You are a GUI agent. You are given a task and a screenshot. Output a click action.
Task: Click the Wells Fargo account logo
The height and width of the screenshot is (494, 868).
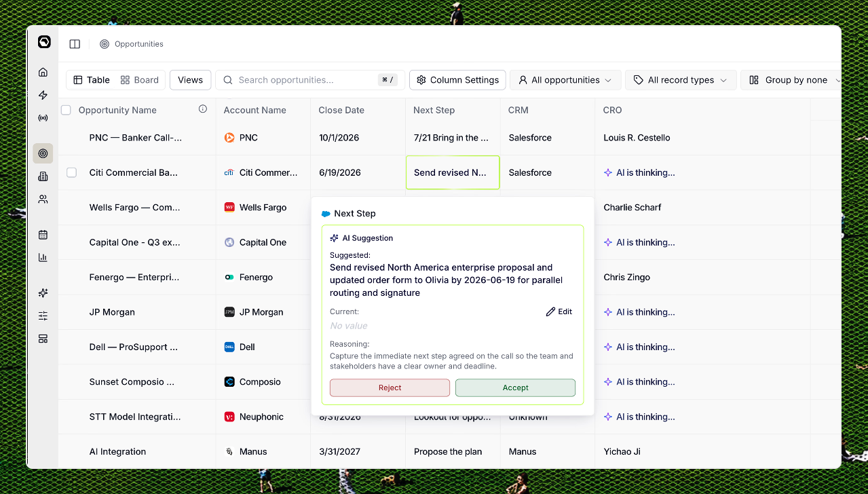[229, 208]
